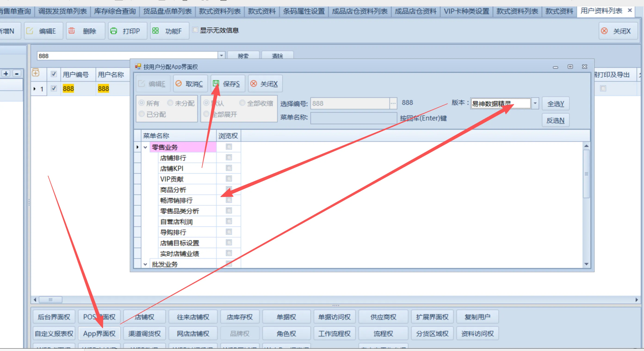Click the Cancel (取消C) icon button
The height and width of the screenshot is (351, 644).
(179, 84)
